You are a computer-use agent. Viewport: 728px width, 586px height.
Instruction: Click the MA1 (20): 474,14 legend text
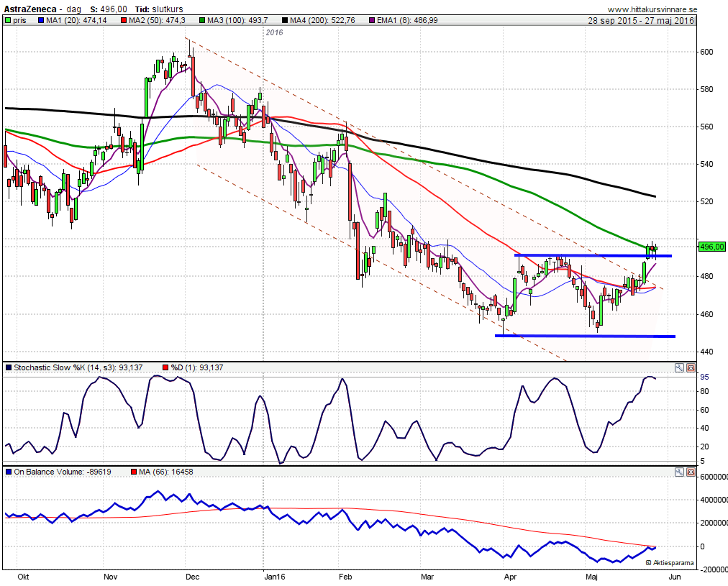pyautogui.click(x=76, y=20)
